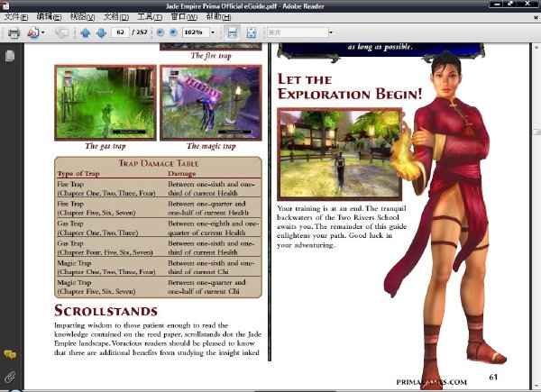541x392 pixels.
Task: Click the page number 61 in footer
Action: [493, 377]
